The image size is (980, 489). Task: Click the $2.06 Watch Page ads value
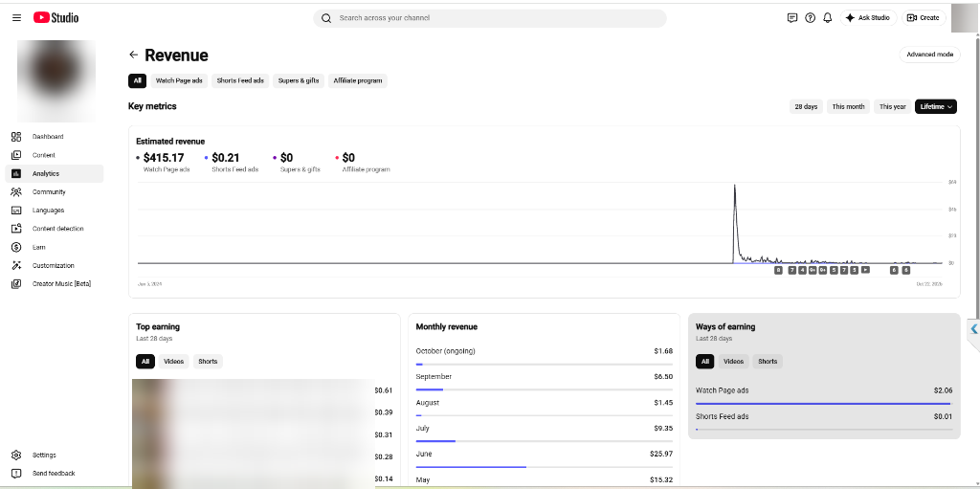[x=943, y=390]
